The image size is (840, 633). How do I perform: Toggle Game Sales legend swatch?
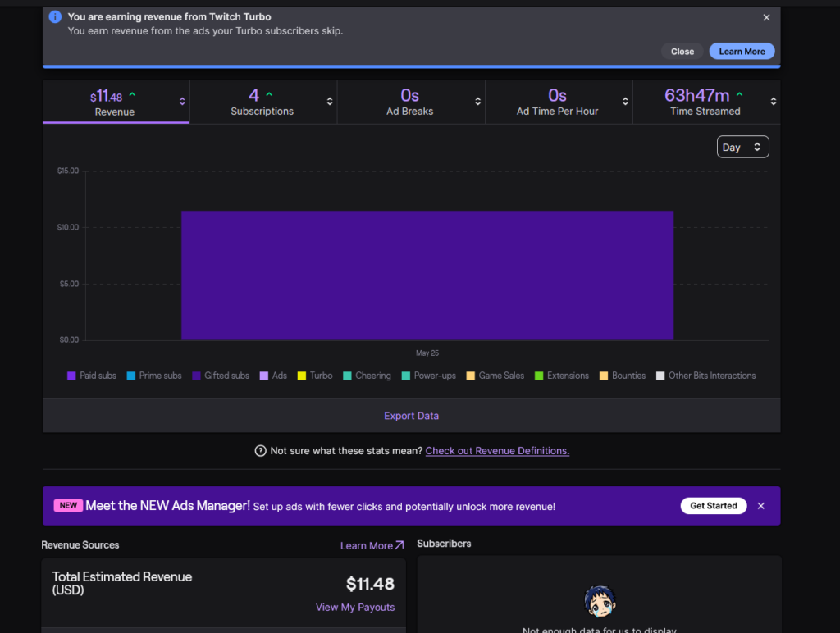(x=470, y=376)
